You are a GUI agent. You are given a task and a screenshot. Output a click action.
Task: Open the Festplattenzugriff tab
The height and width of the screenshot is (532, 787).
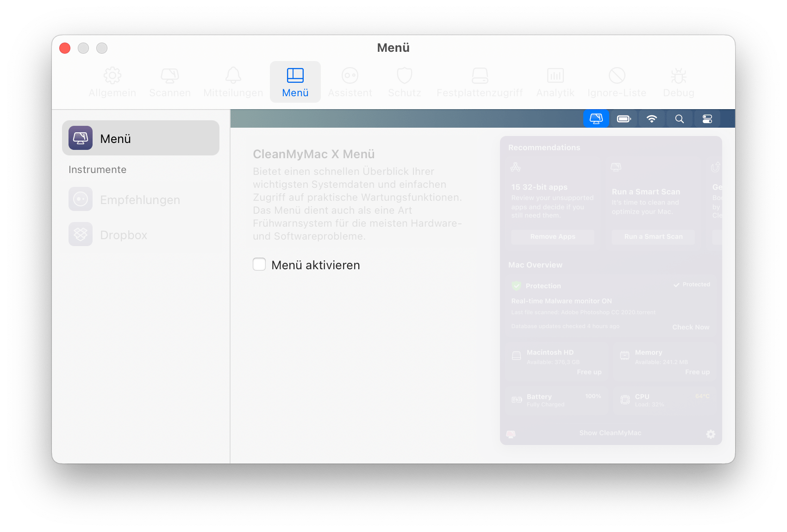[480, 82]
